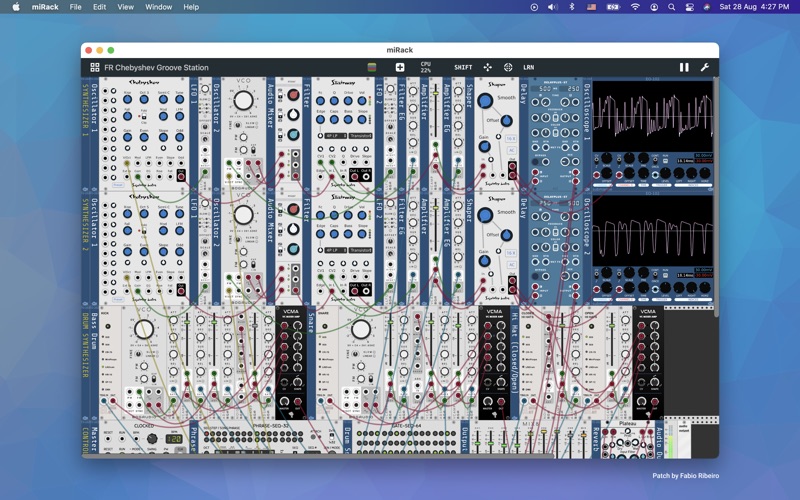The image size is (800, 500).
Task: Click the CPU 22% meter
Action: pos(426,67)
